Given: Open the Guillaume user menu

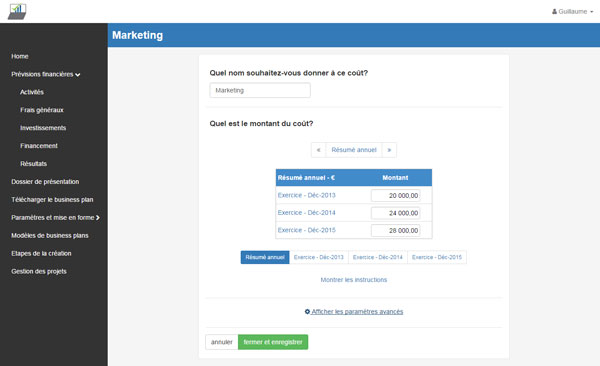Looking at the screenshot, I should [x=572, y=11].
